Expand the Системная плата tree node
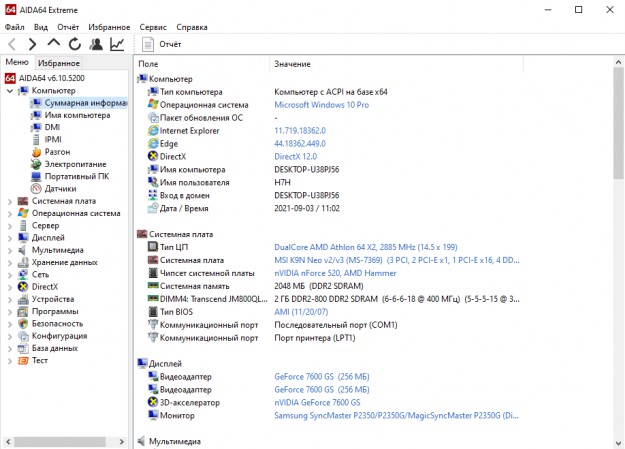This screenshot has height=449, width=625. pyautogui.click(x=10, y=201)
